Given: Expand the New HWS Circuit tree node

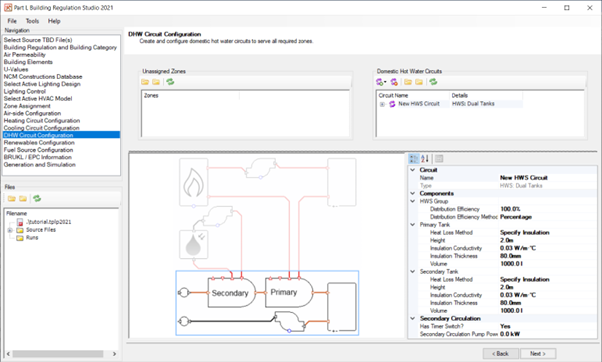Looking at the screenshot, I should pyautogui.click(x=382, y=104).
